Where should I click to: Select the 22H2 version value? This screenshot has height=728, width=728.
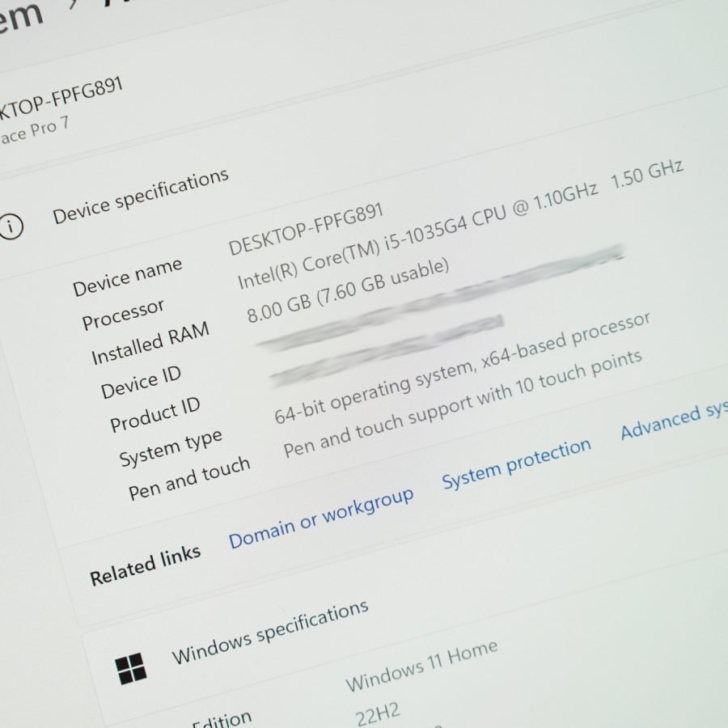click(378, 714)
